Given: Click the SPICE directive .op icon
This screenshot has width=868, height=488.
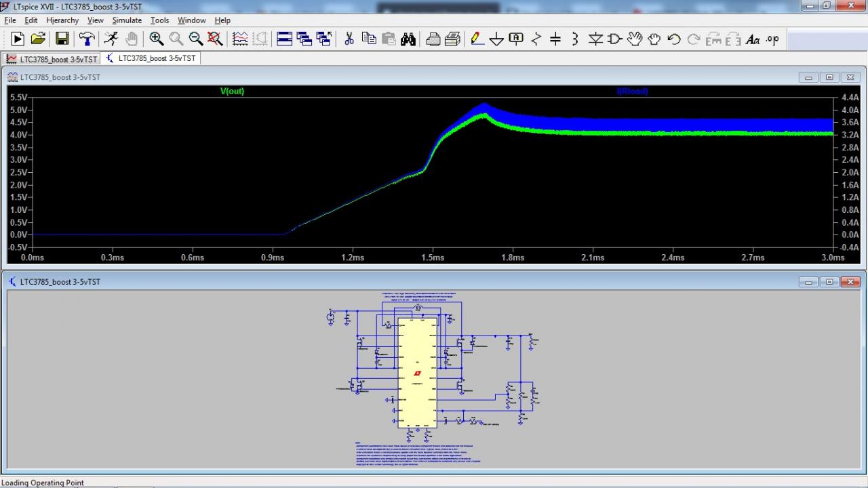Looking at the screenshot, I should pos(772,39).
